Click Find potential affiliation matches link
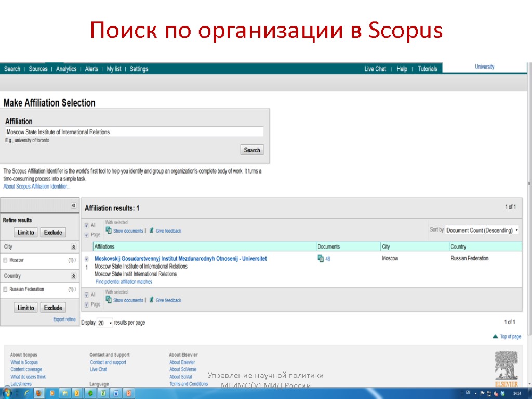This screenshot has height=399, width=532. [x=124, y=282]
